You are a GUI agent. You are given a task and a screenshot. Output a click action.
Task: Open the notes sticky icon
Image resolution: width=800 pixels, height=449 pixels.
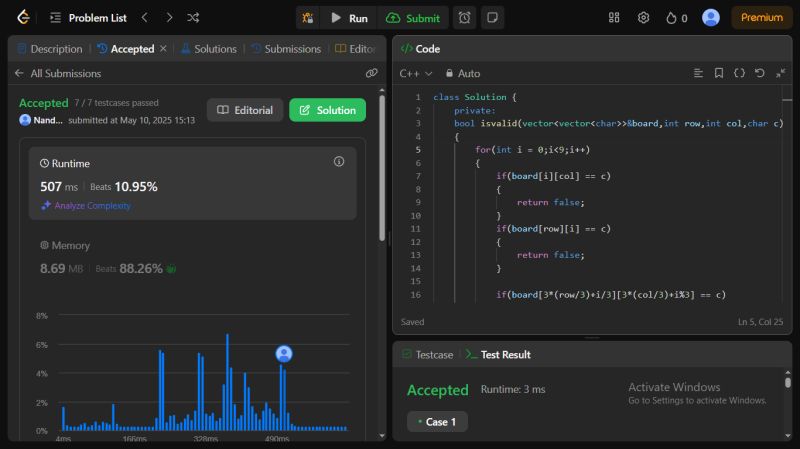point(492,18)
